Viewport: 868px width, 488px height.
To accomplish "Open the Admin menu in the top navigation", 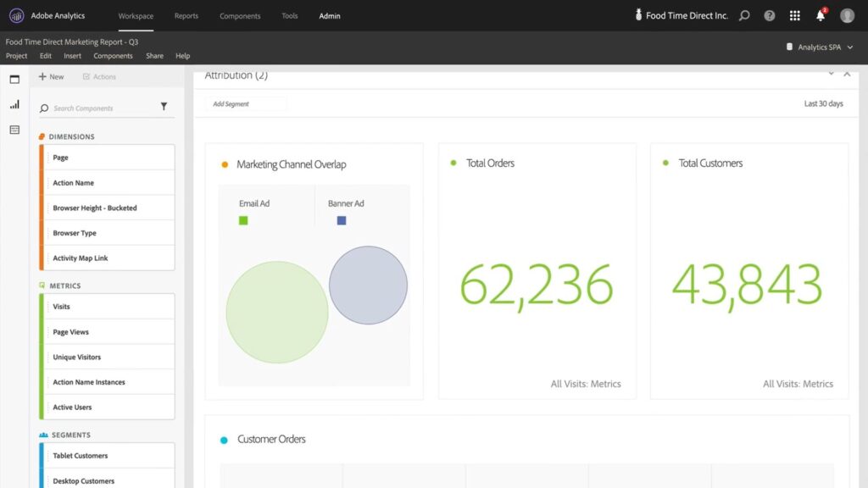I will click(330, 14).
